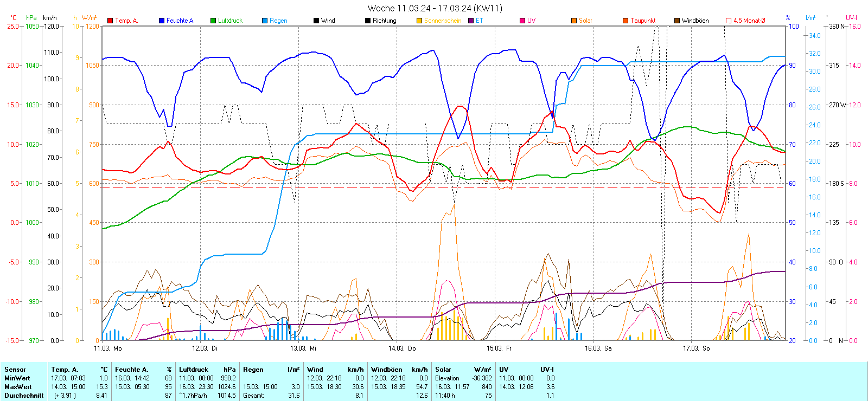The width and height of the screenshot is (868, 401).
Task: Click the chart title 'Woche 11.03.24 - 17.03.24 (KW11)'
Action: [x=435, y=8]
